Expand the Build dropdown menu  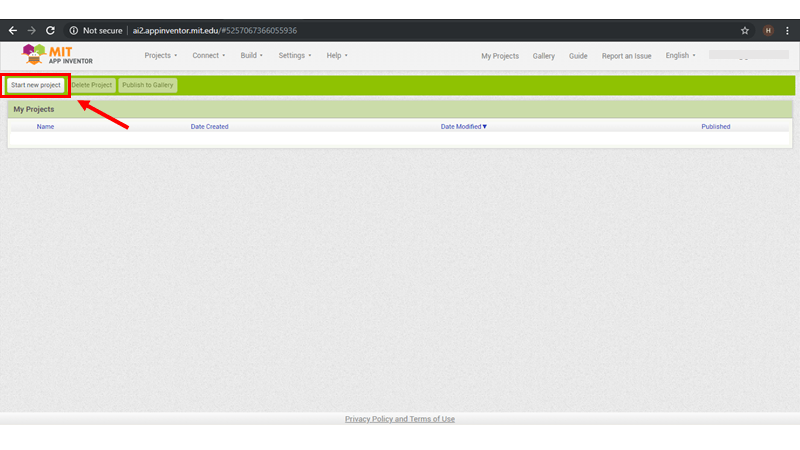(251, 56)
